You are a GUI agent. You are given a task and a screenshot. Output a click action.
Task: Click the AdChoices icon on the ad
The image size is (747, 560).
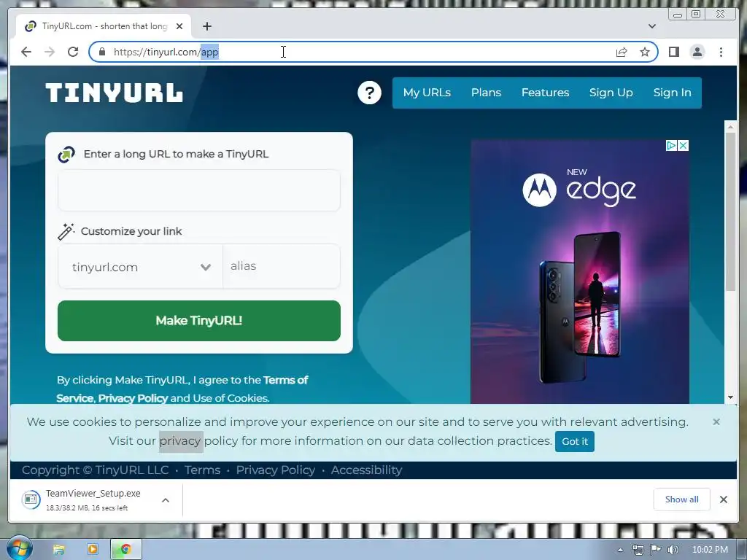coord(671,145)
